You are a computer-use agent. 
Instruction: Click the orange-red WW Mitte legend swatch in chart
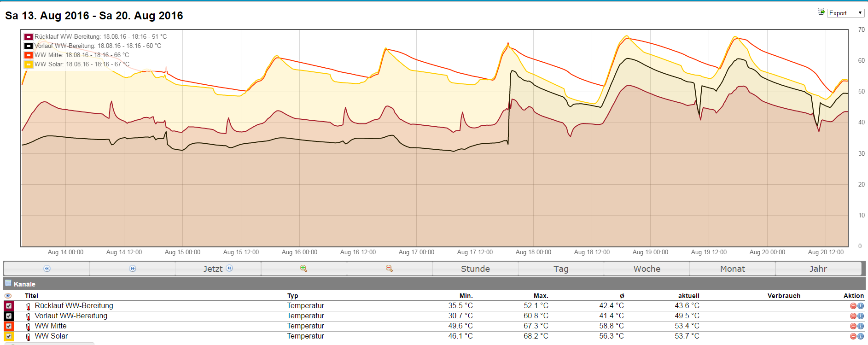pos(29,55)
